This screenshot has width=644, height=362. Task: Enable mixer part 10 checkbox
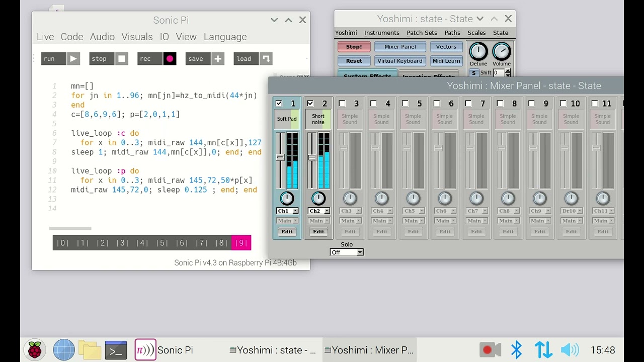[x=563, y=104]
